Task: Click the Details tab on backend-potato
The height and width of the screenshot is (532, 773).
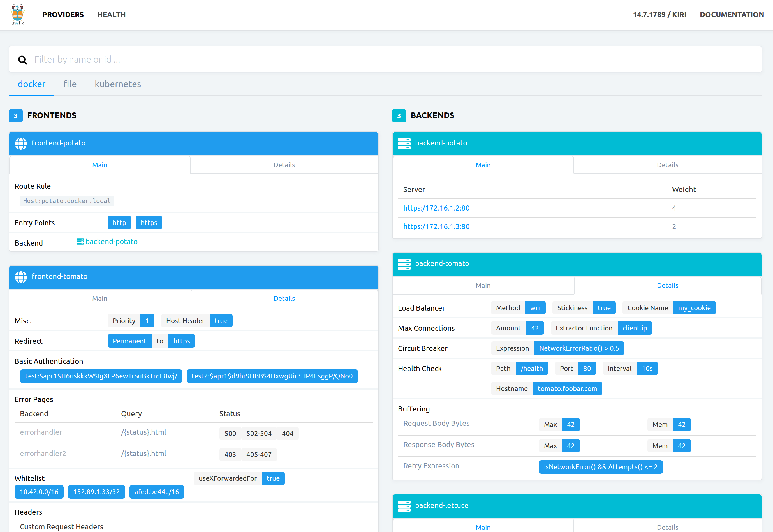Action: click(x=668, y=165)
